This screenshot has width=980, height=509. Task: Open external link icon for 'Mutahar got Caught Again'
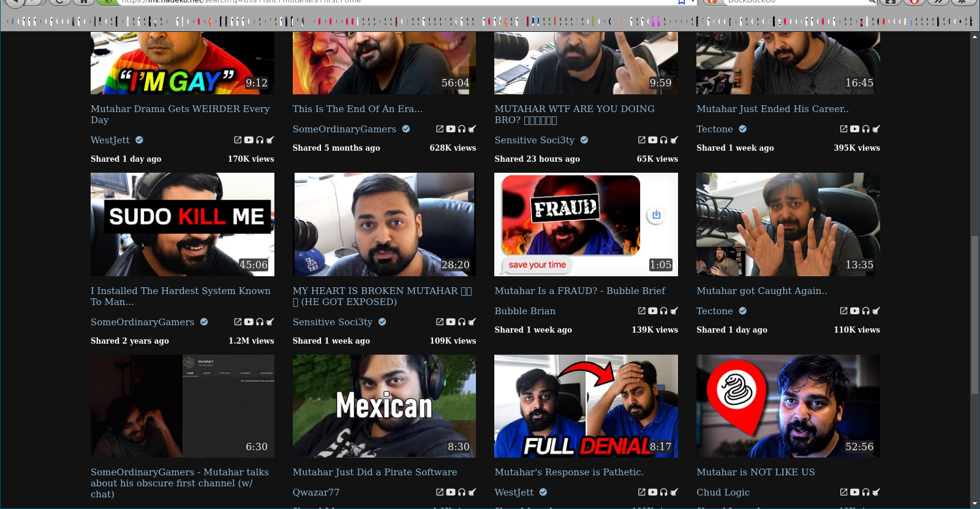[844, 311]
